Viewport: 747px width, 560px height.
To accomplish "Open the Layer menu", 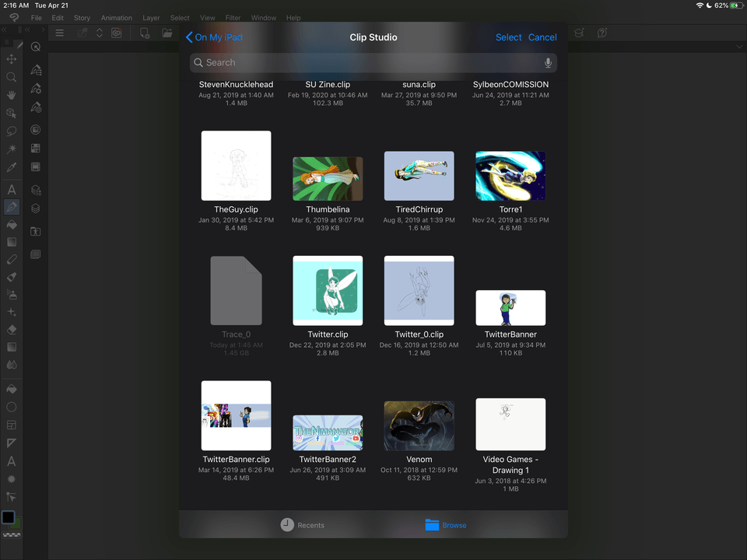I will (151, 18).
